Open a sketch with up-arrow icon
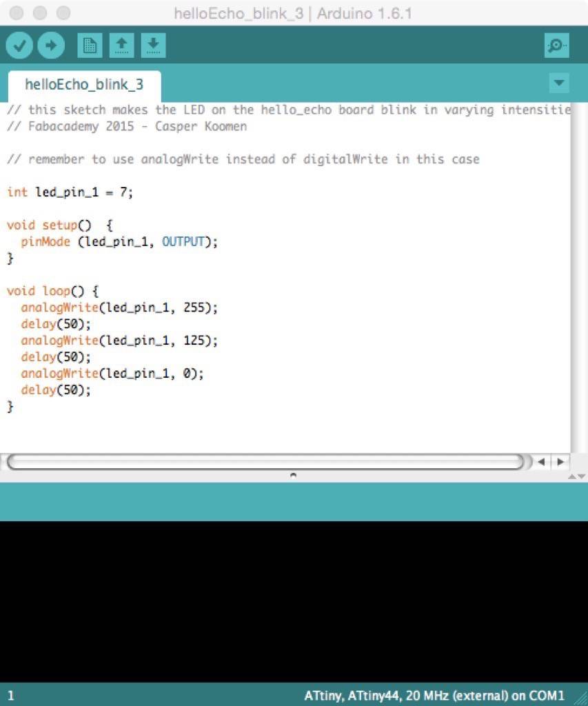 click(x=121, y=45)
